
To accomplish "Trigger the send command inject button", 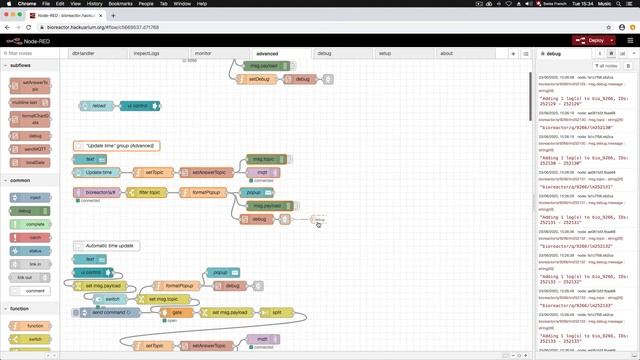I will pos(76,313).
